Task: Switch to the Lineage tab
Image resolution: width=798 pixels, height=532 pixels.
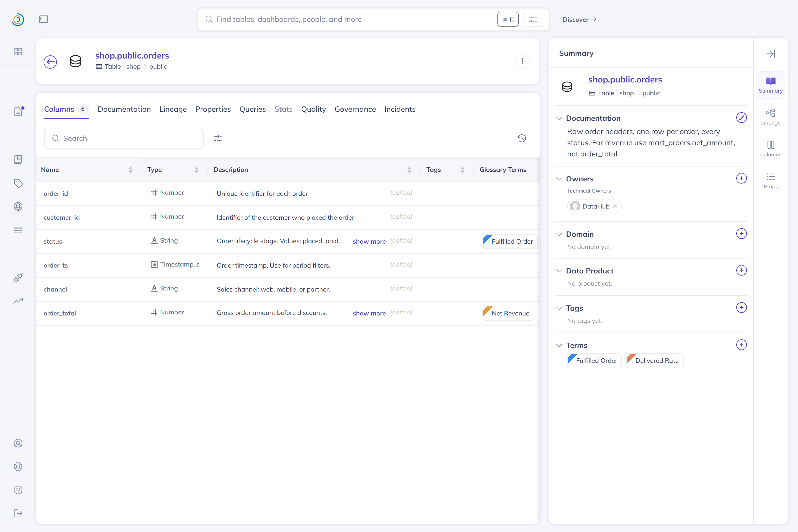Action: click(x=173, y=109)
